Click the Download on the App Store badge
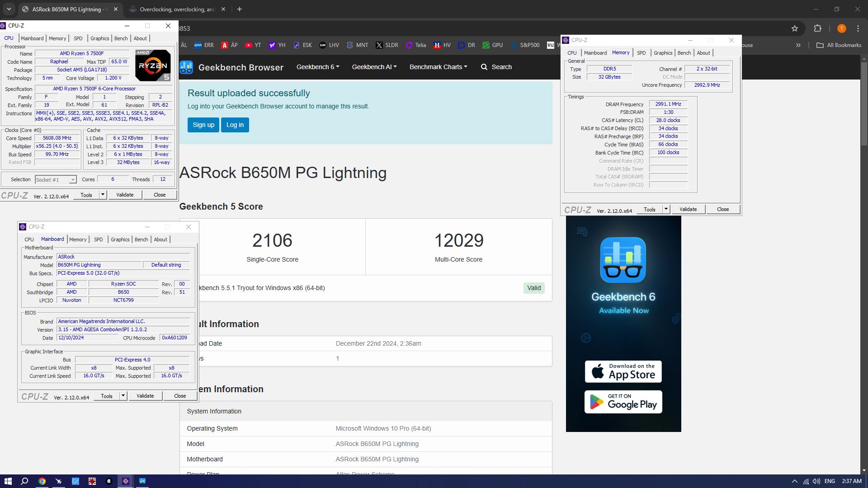The image size is (868, 488). click(x=623, y=371)
